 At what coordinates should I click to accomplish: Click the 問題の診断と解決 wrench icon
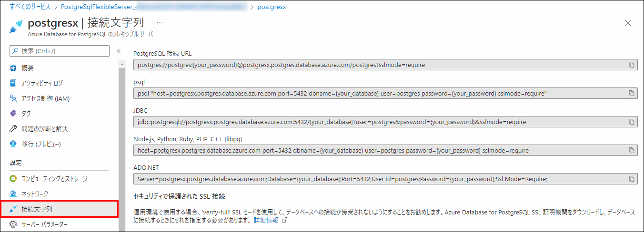[13, 129]
